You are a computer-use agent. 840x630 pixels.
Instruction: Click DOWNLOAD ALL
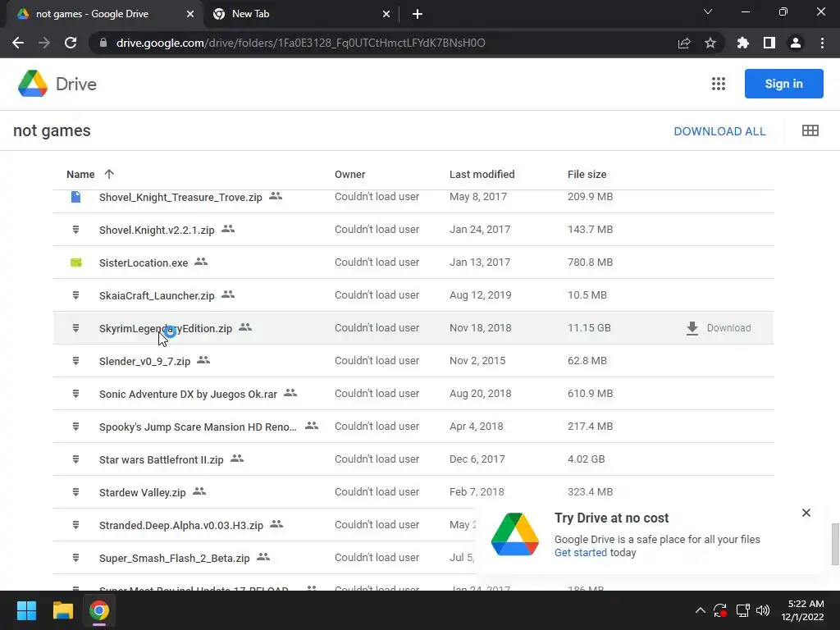[719, 131]
